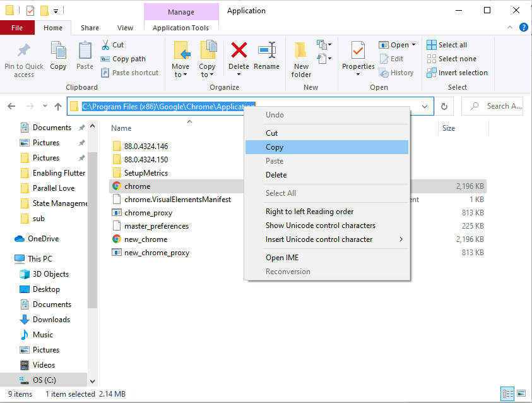The height and width of the screenshot is (403, 532).
Task: Click Invert selection in Select group
Action: [x=457, y=73]
